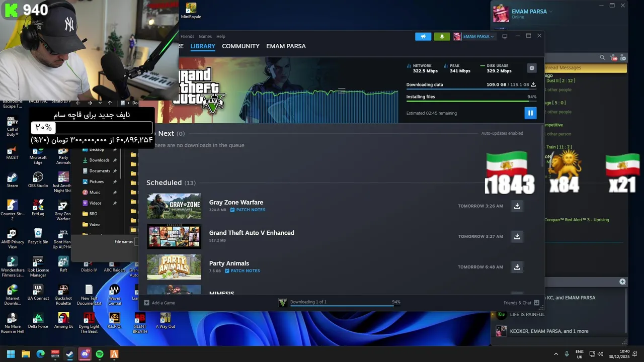Collapse the Unread Messages section

tap(586, 68)
